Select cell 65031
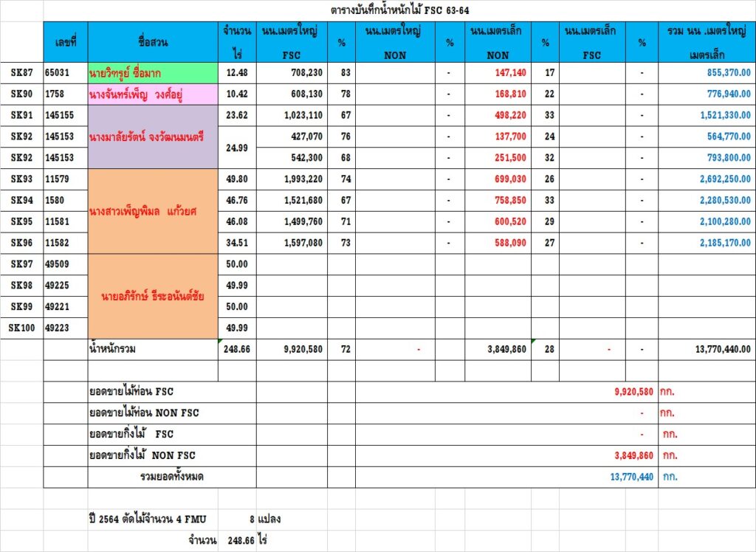756x552 pixels. (66, 73)
